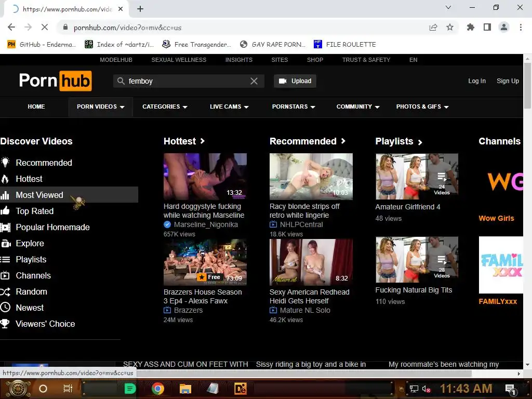The height and width of the screenshot is (399, 532).
Task: Expand the Pornstars dropdown arrow
Action: (313, 107)
